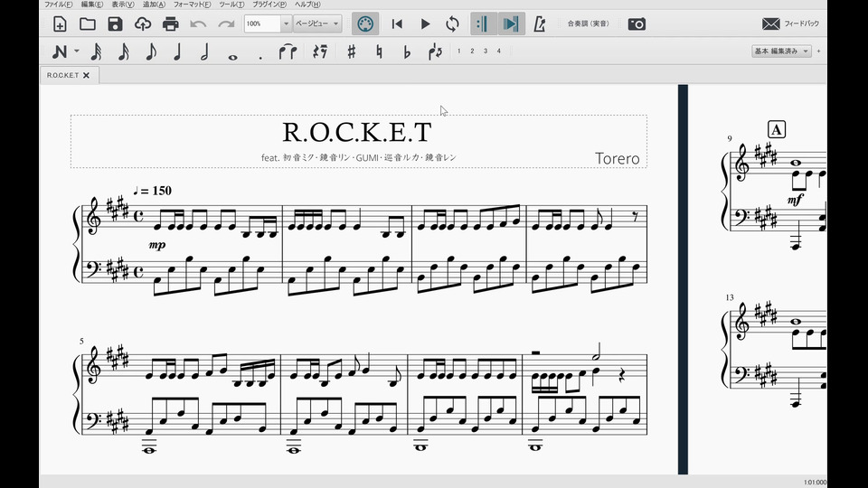This screenshot has height=488, width=868.
Task: Upload the score via the cloud icon
Action: tap(143, 23)
